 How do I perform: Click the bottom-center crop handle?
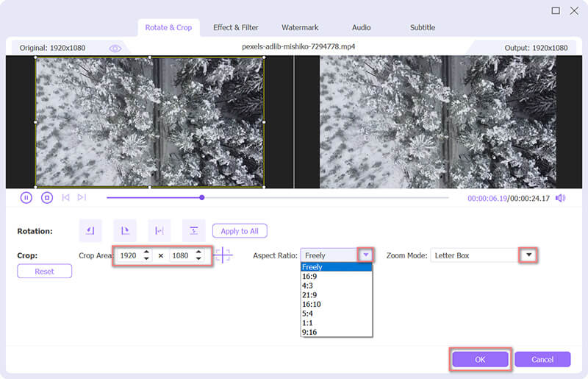coord(150,187)
